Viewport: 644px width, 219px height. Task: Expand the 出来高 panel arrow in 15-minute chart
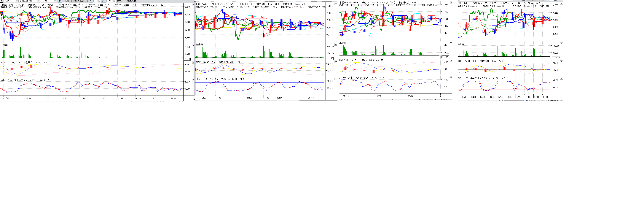(336, 45)
